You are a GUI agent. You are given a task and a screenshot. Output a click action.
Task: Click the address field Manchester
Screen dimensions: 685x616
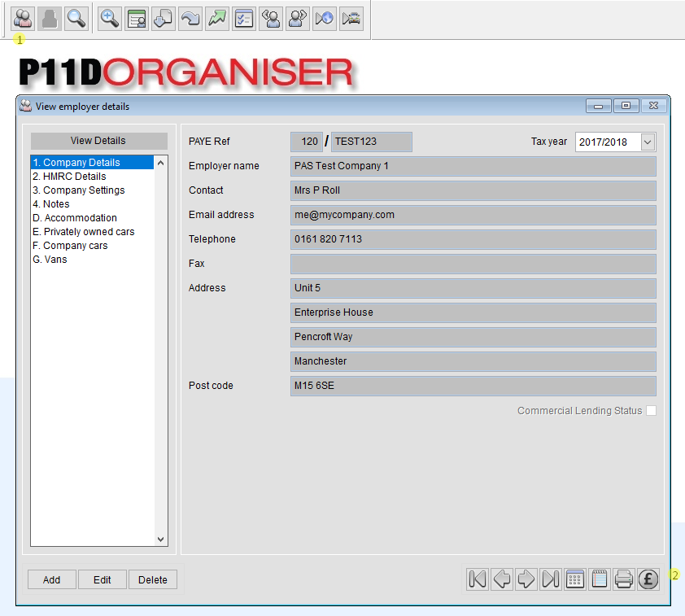click(x=473, y=362)
